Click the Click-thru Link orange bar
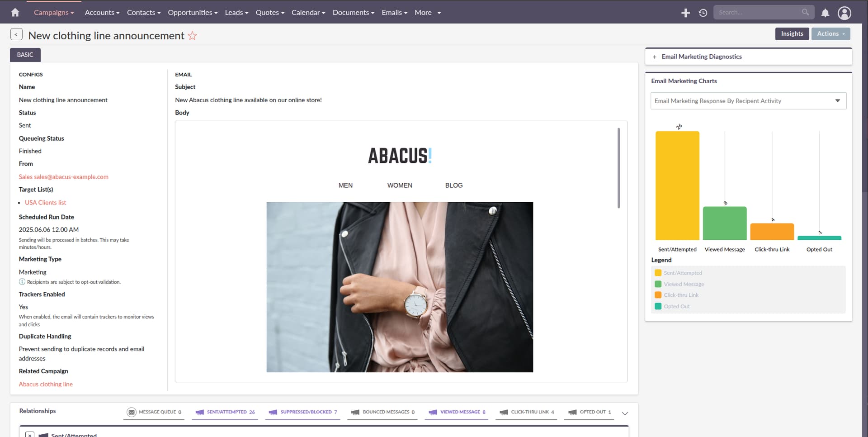 (772, 232)
